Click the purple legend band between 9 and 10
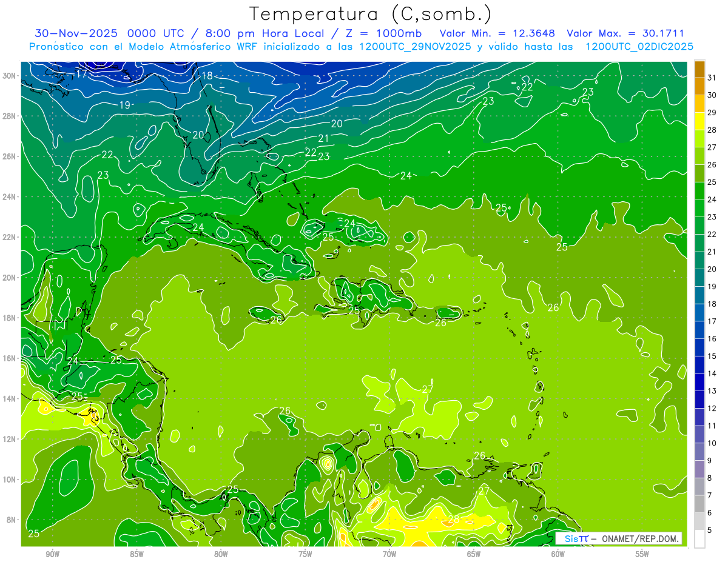Viewport: 728px width, 562px height. coord(699,452)
